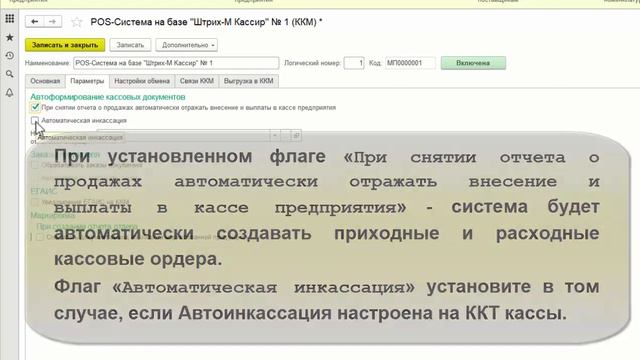Toggle the 'Включена' status button
Viewport: 640px width, 360px height.
473,63
